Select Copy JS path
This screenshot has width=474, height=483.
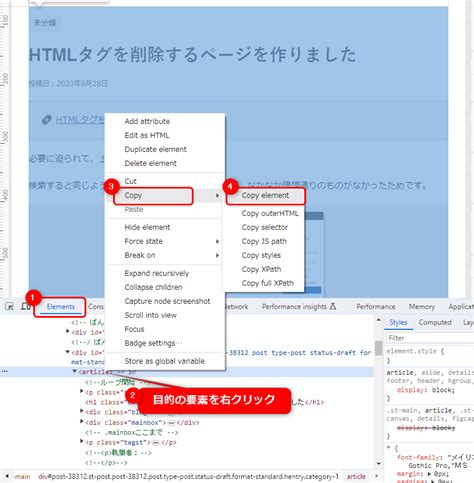pos(265,241)
